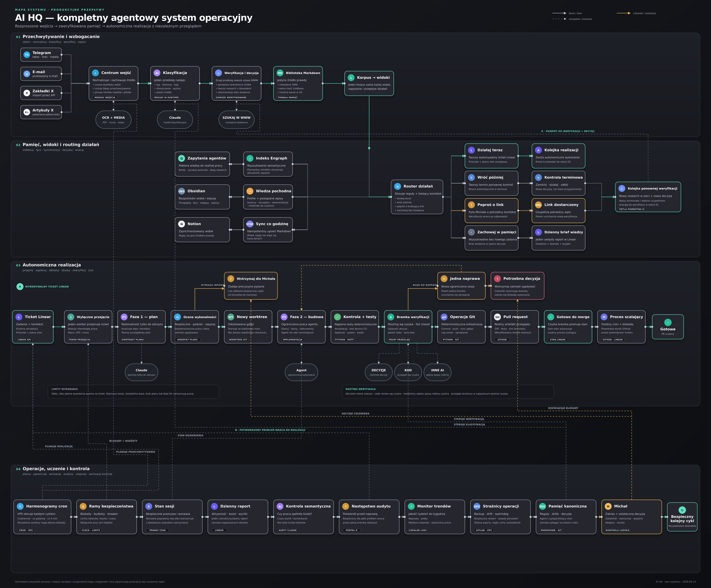Click the Strażnicy operacji OPS icon
711x588 pixels.
point(477,506)
